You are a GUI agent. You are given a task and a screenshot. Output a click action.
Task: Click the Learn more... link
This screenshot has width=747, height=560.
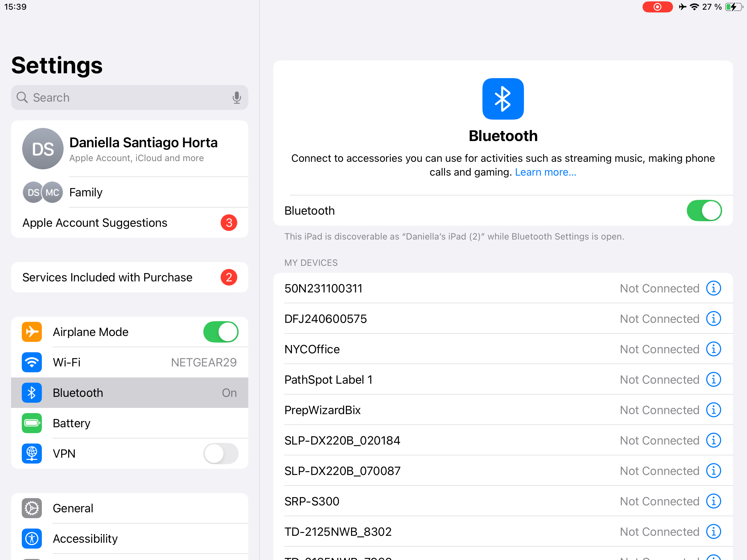545,172
